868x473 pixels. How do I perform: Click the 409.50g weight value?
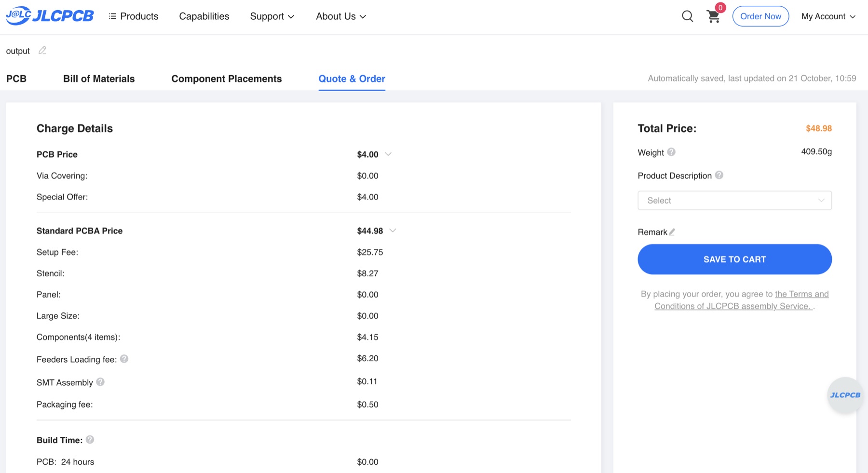click(816, 151)
